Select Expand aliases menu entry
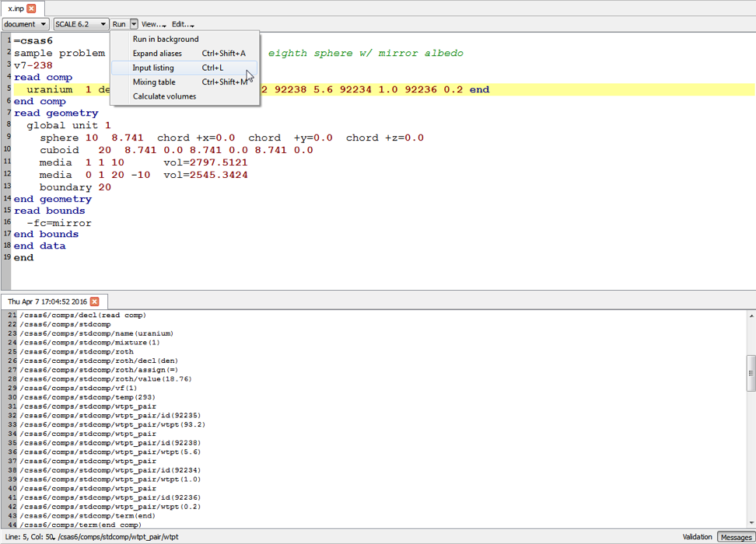 [157, 54]
